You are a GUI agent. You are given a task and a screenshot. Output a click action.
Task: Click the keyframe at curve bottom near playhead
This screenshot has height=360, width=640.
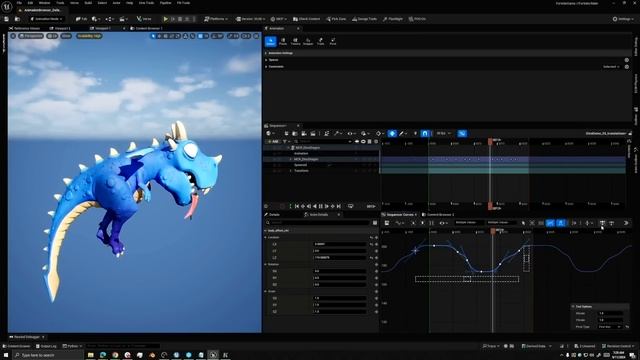coord(482,271)
